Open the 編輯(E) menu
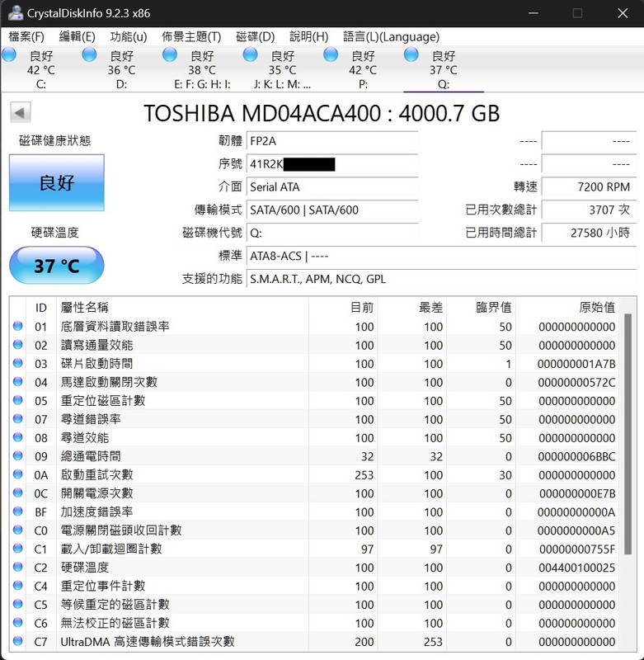 (77, 37)
